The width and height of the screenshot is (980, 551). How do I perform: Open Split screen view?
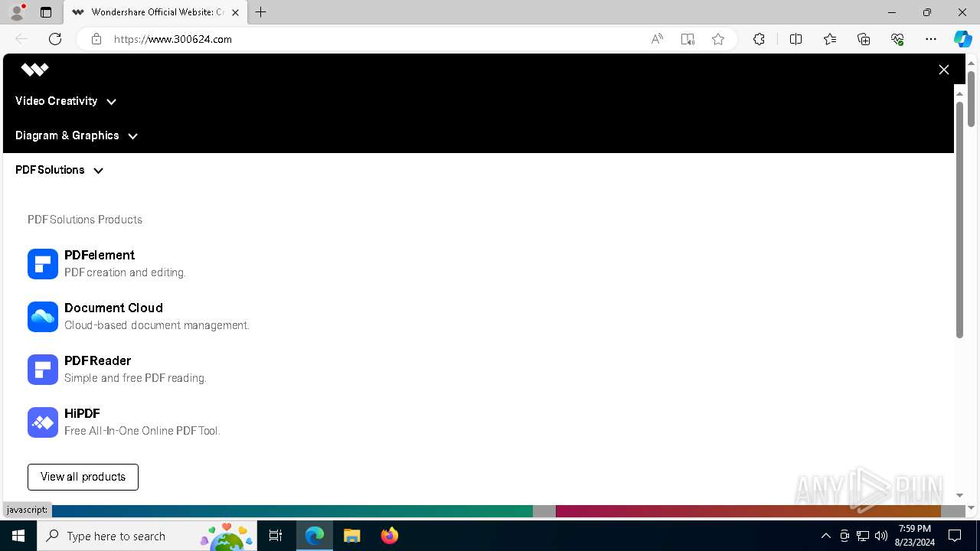pos(795,39)
